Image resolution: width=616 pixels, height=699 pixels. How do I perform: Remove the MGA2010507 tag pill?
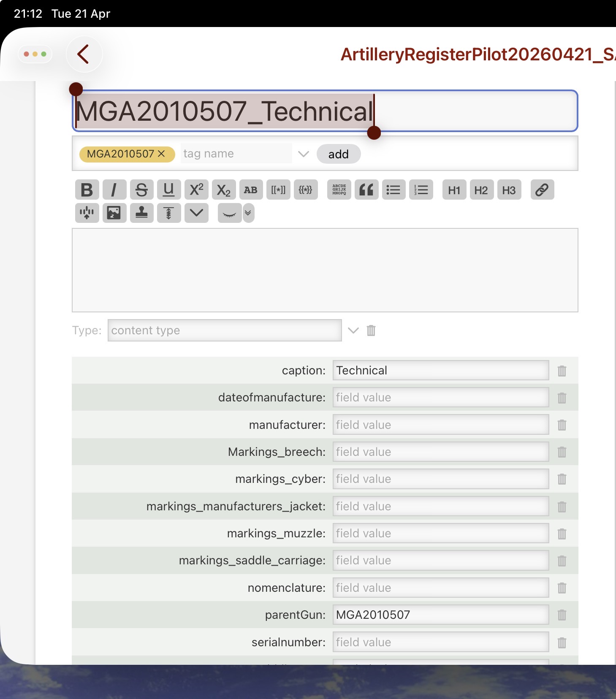tap(161, 154)
